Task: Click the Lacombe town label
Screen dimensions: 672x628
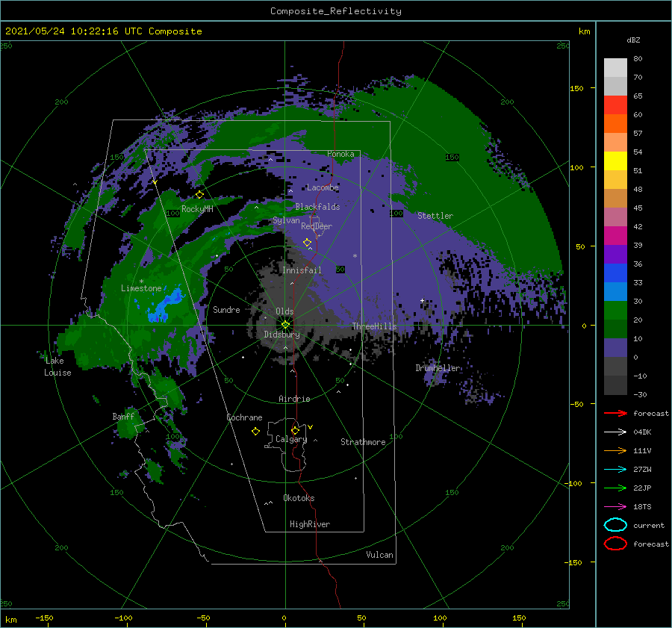Action: click(x=323, y=187)
